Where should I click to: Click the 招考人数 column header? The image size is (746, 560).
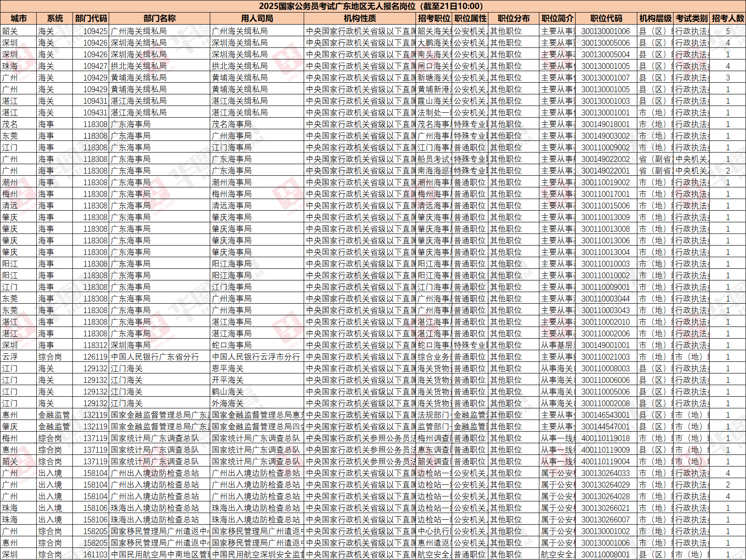[x=728, y=18]
